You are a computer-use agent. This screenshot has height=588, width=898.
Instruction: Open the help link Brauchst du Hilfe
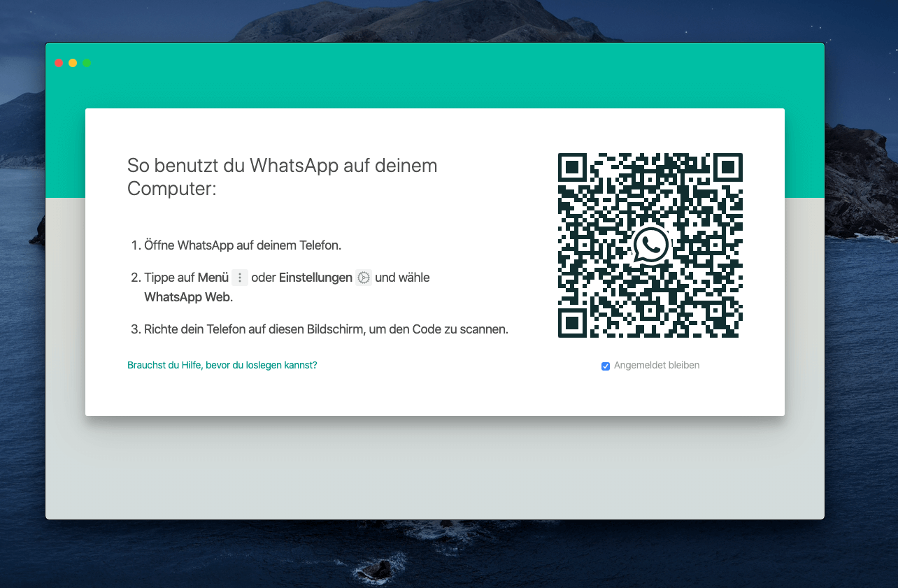click(222, 365)
